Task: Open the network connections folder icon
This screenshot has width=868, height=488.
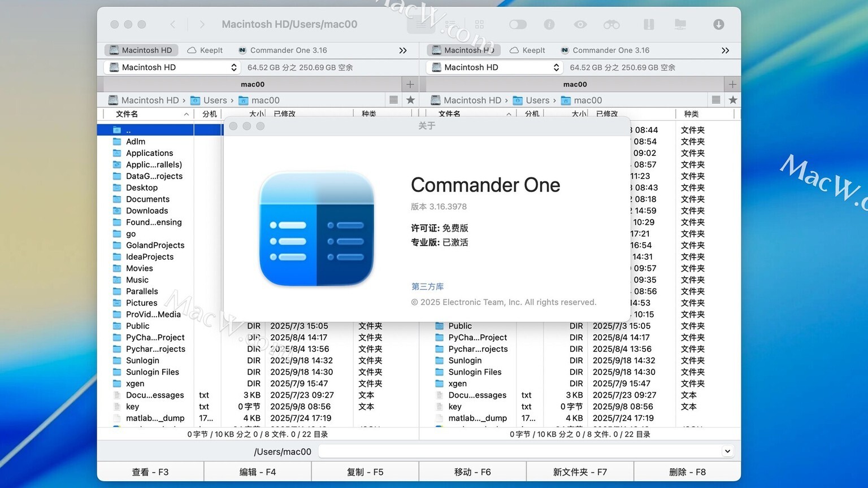Action: coord(680,24)
